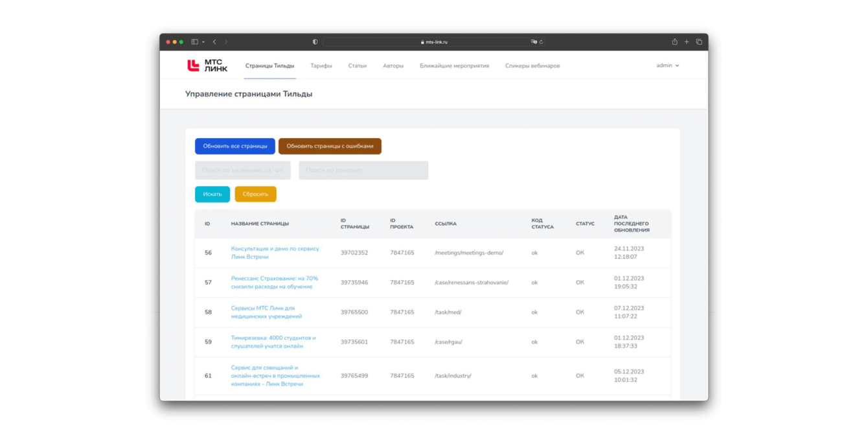Click page ID 39702352 cell

[354, 253]
